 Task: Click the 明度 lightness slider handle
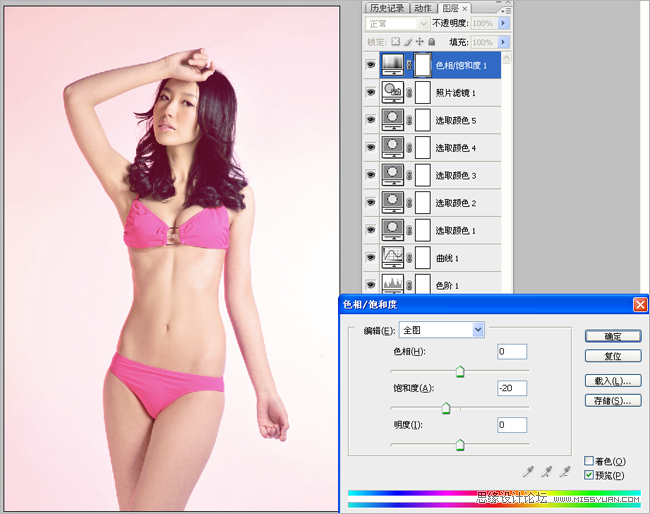pyautogui.click(x=460, y=445)
